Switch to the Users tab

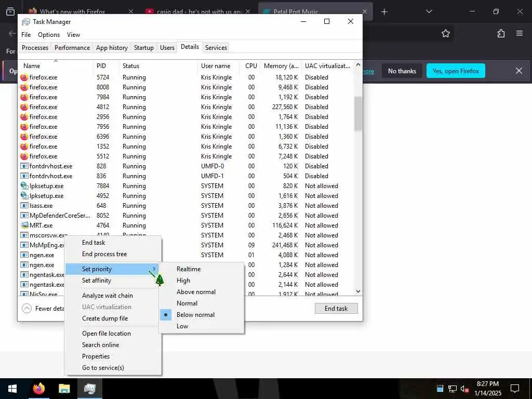[x=167, y=47]
